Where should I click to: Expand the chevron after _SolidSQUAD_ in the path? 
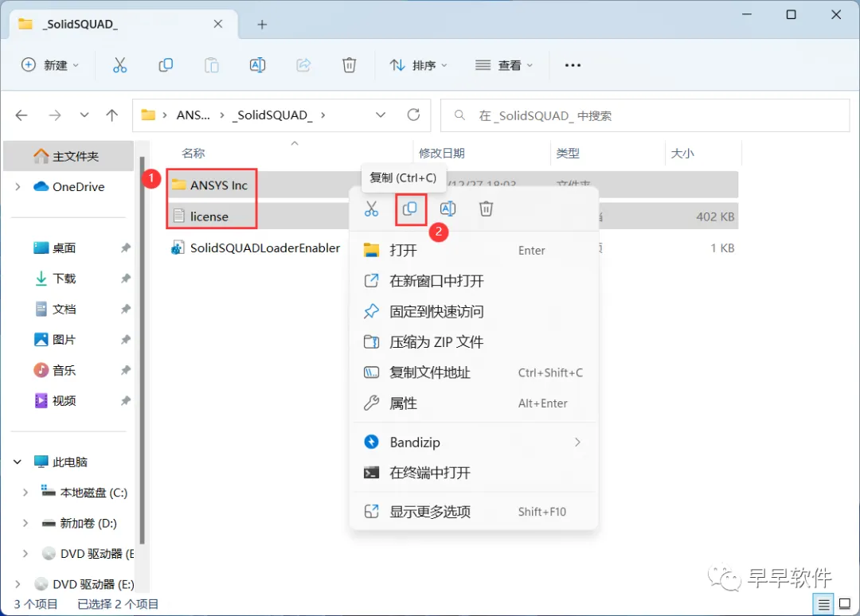pos(323,115)
